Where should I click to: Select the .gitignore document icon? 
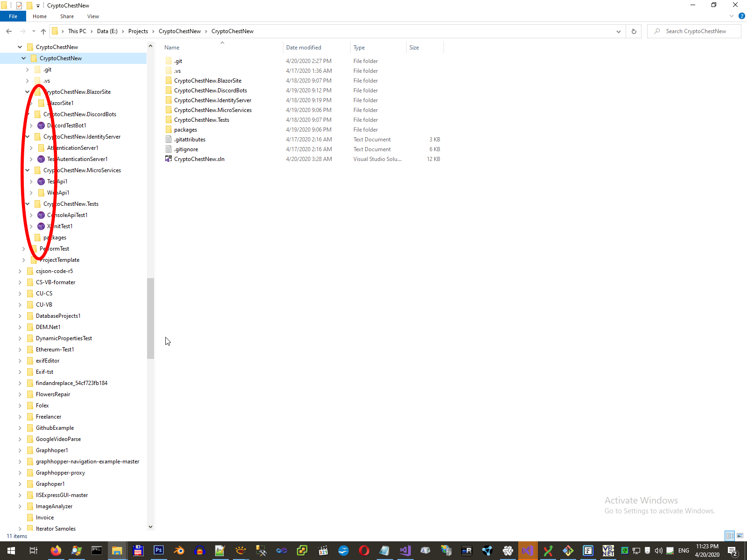[x=169, y=149]
